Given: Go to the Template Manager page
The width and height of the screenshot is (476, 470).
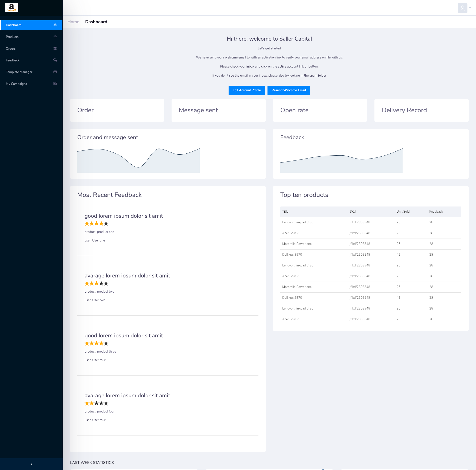Looking at the screenshot, I should point(19,72).
